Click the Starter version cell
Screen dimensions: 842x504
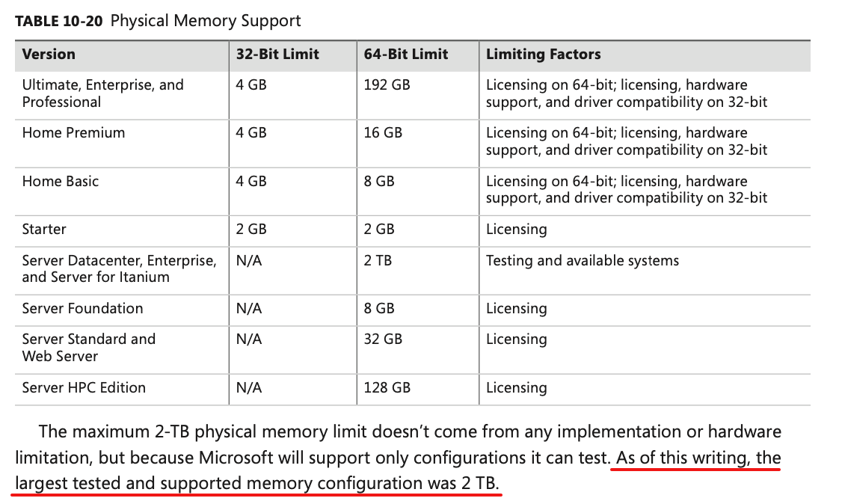44,229
